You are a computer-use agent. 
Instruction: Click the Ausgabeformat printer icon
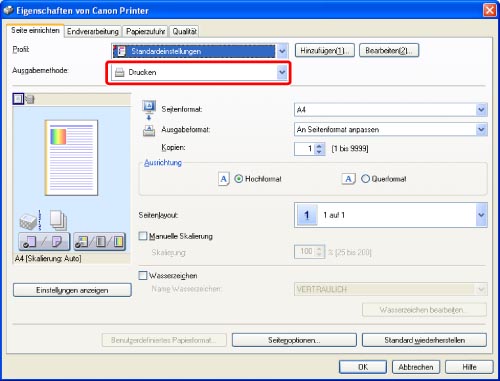(149, 131)
